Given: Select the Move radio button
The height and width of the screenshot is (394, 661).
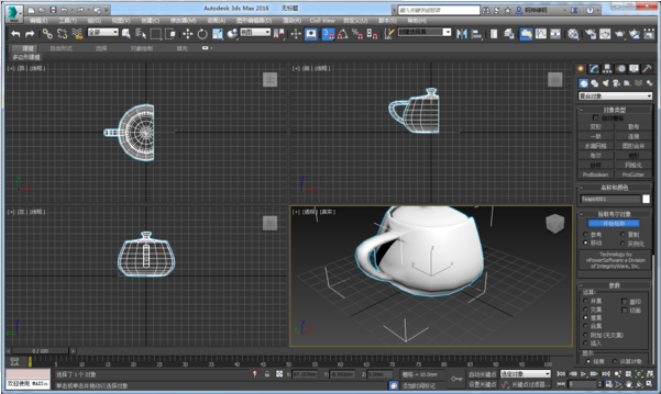Looking at the screenshot, I should point(586,243).
